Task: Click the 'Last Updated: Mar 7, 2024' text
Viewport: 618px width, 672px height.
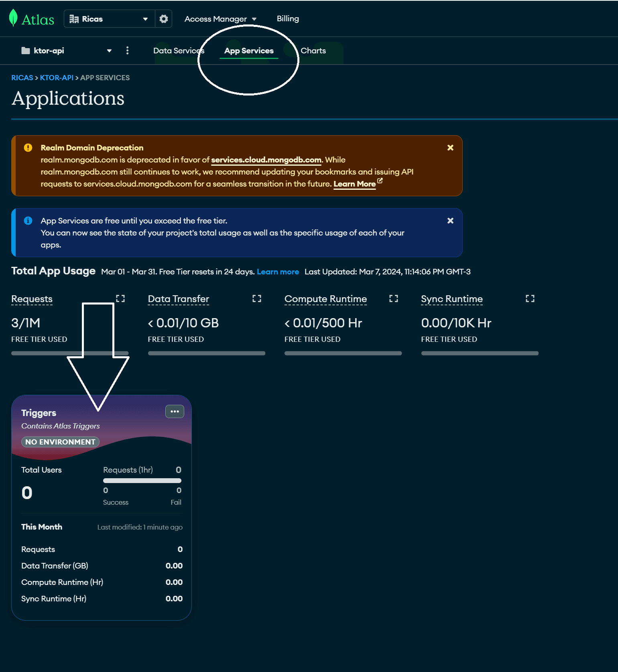Action: click(x=387, y=272)
